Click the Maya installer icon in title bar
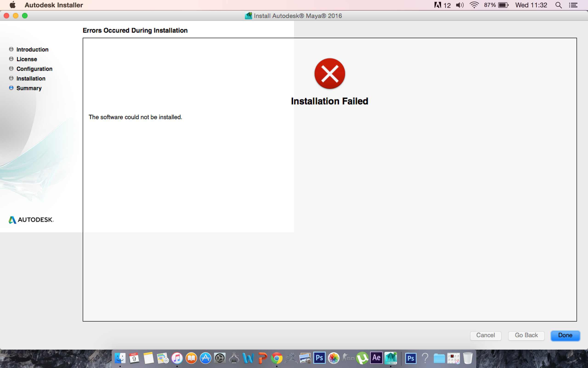588x368 pixels. point(248,16)
